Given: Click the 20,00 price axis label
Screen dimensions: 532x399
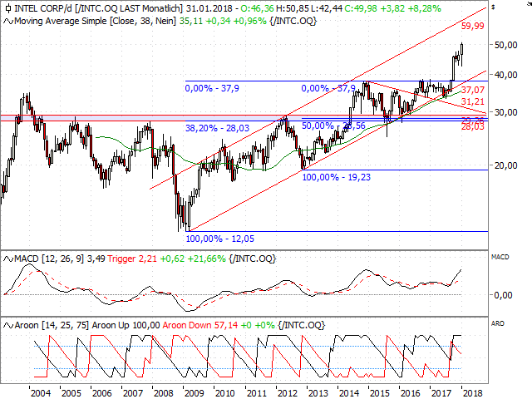Looking at the screenshot, I should pyautogui.click(x=505, y=165).
